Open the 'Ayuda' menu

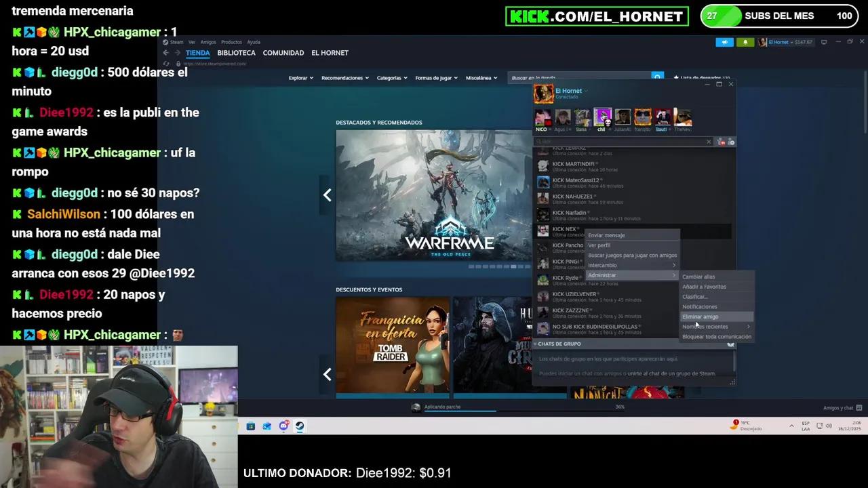coord(254,42)
